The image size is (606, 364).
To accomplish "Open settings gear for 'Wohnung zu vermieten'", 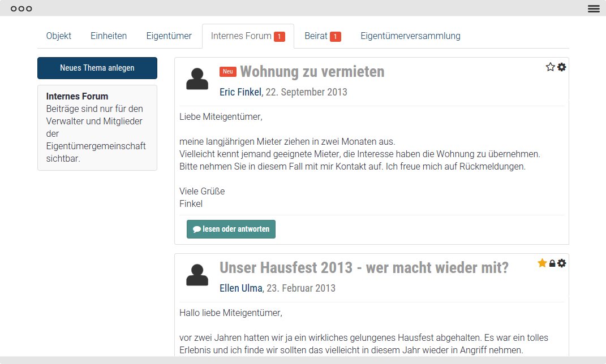I will pos(561,67).
